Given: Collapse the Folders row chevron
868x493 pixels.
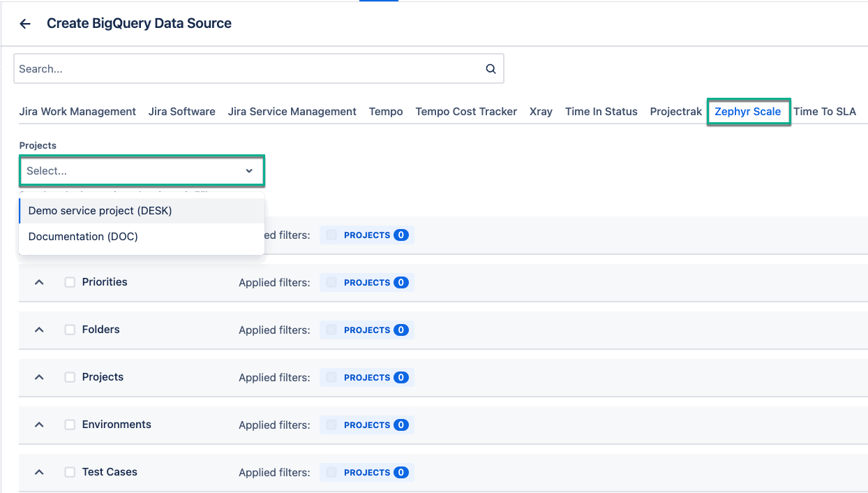Looking at the screenshot, I should pyautogui.click(x=40, y=330).
